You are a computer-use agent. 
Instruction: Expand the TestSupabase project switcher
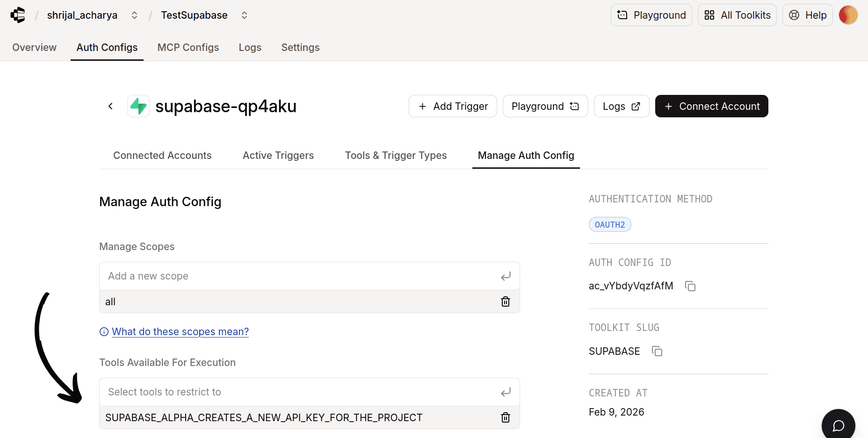point(244,15)
